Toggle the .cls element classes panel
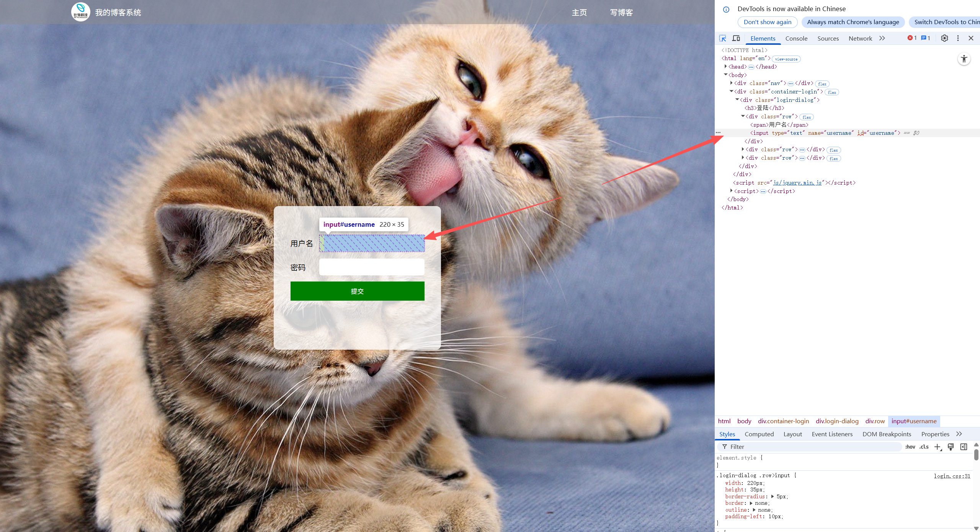This screenshot has height=532, width=980. 924,447
